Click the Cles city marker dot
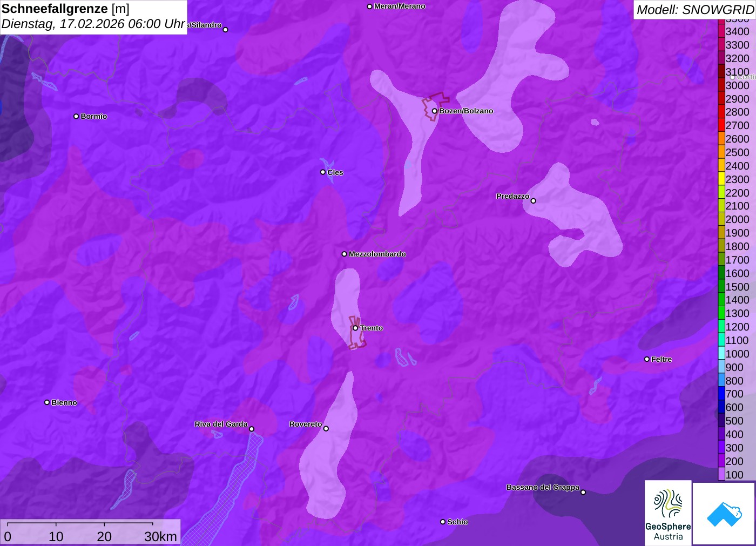756x546 pixels. [323, 172]
